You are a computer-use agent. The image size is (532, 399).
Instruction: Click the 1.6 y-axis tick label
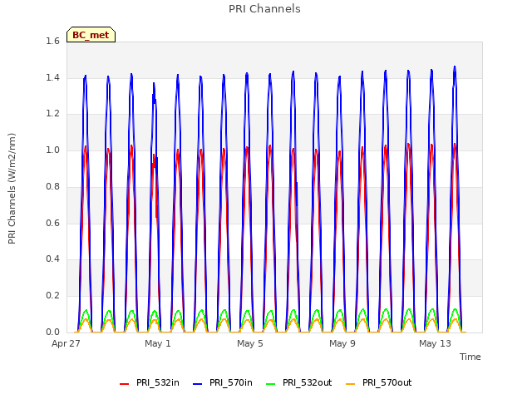[52, 41]
